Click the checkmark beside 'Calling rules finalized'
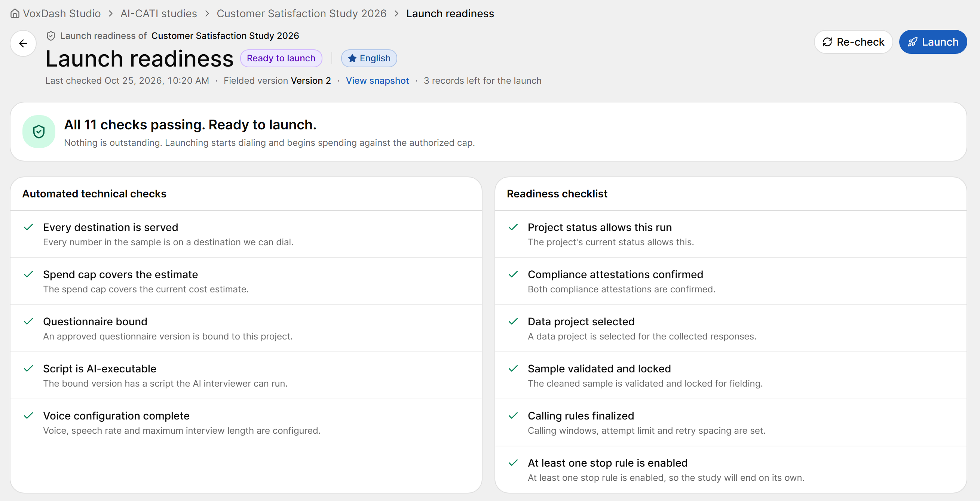Image resolution: width=980 pixels, height=501 pixels. (513, 416)
